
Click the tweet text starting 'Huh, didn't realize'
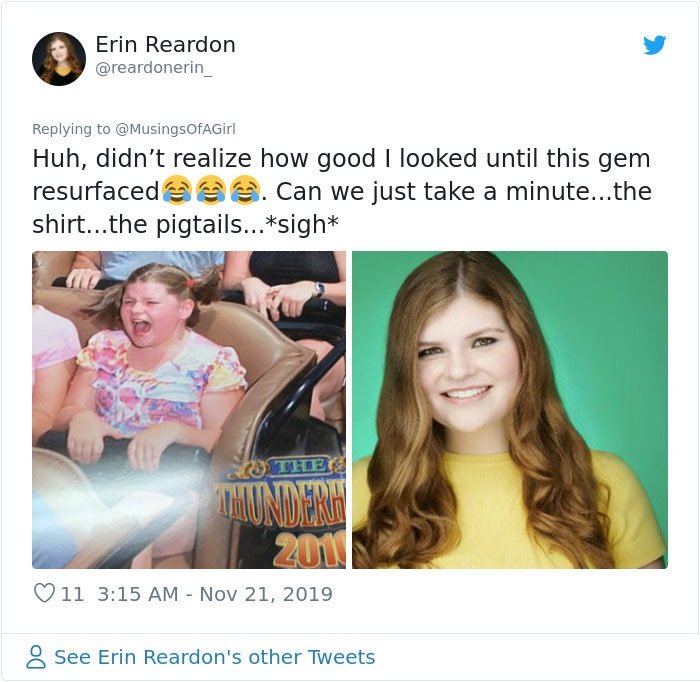(342, 191)
